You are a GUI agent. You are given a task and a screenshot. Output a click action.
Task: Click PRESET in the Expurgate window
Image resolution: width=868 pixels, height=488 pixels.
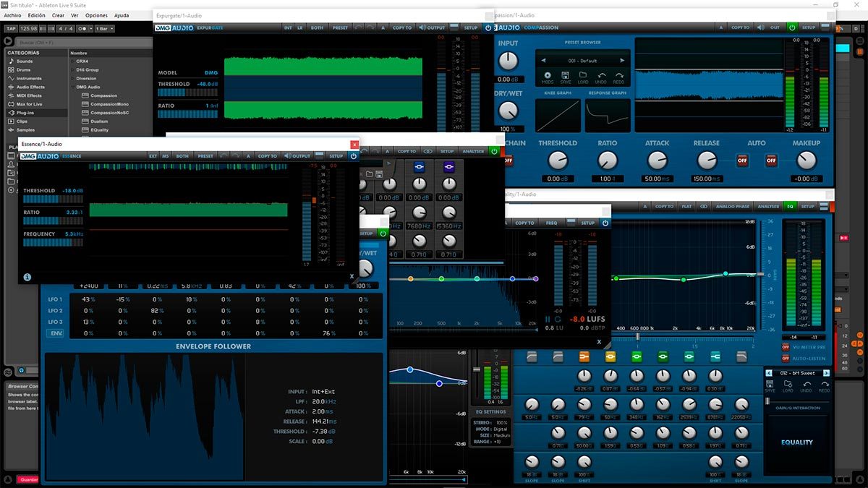point(340,28)
